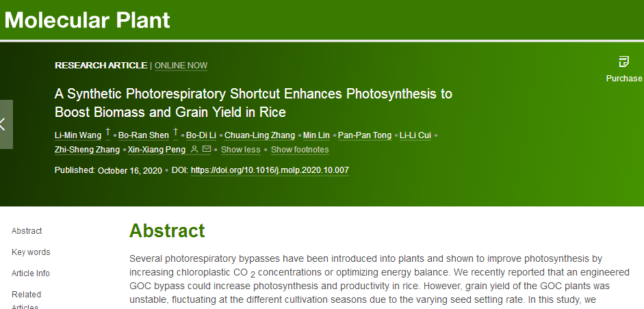
Task: Click the Purchase document icon
Action: [x=623, y=62]
